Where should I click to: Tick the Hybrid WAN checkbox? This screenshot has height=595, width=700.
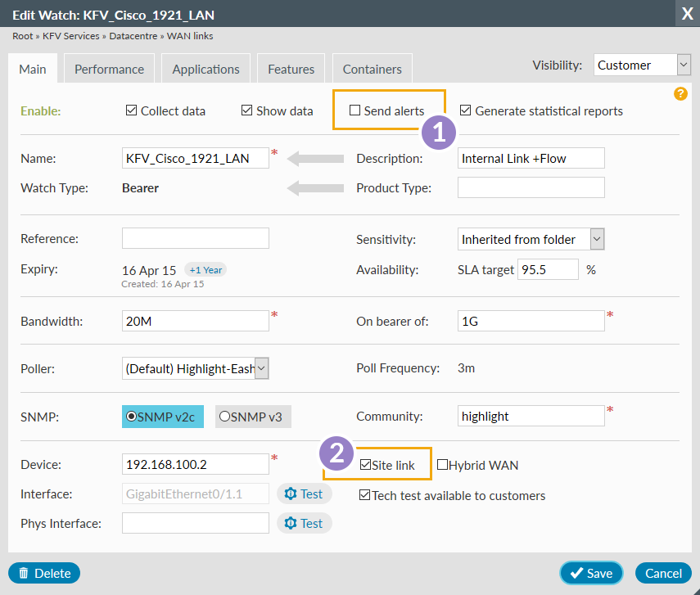coord(442,465)
